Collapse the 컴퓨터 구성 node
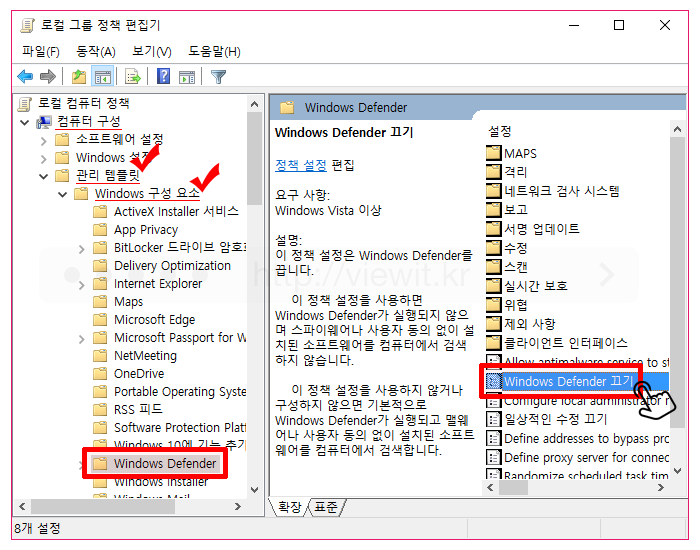 click(x=25, y=122)
